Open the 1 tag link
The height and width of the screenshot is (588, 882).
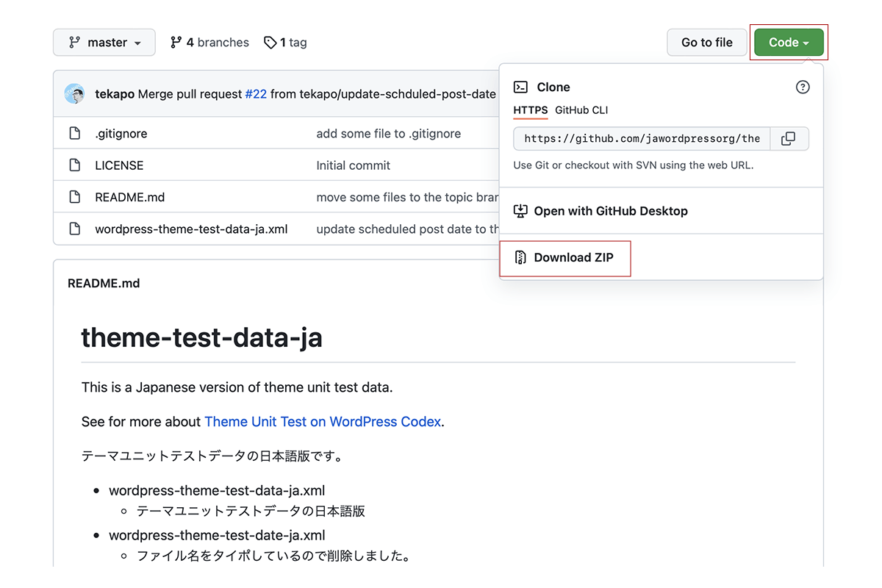pos(285,43)
